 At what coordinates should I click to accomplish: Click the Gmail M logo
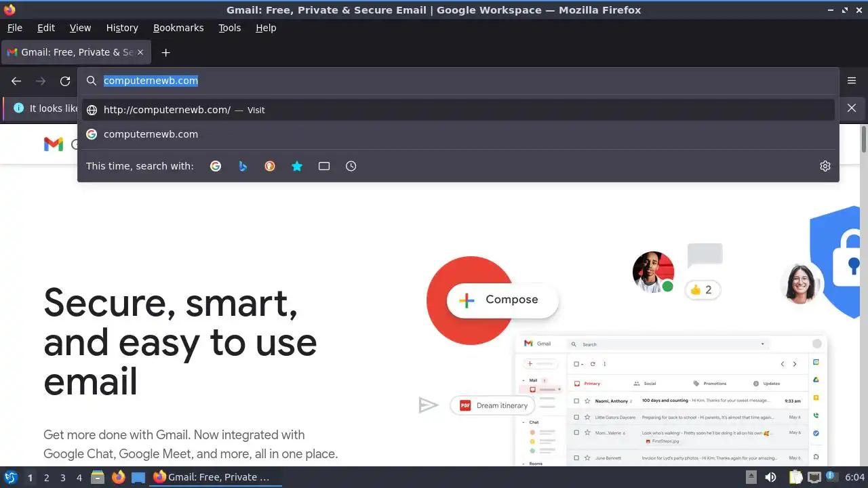coord(54,144)
